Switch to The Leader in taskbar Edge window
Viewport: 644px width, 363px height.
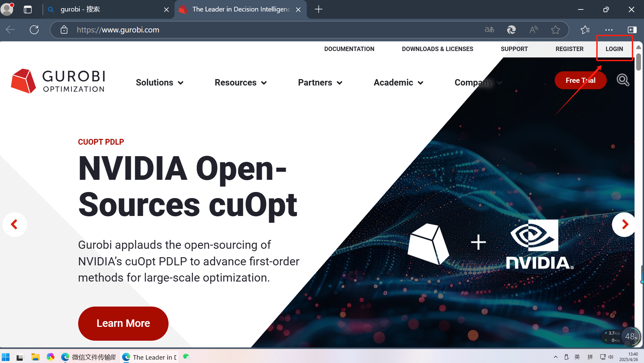[150, 357]
